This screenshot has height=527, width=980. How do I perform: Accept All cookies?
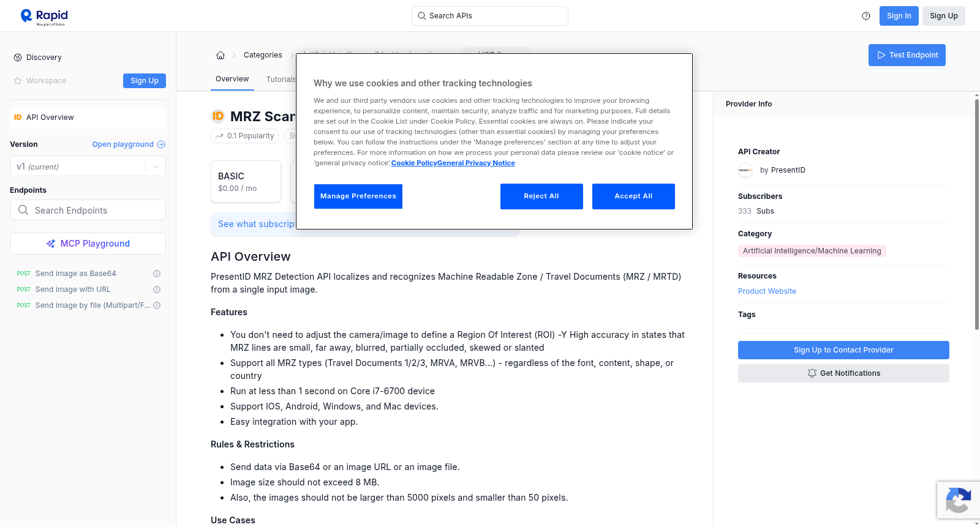pos(633,196)
